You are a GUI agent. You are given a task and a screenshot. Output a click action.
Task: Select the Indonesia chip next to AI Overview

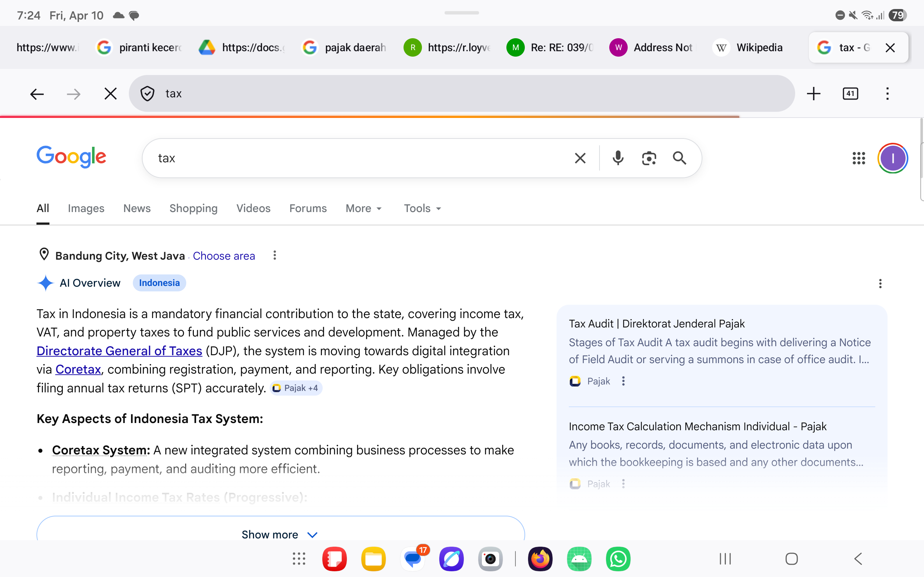pyautogui.click(x=159, y=283)
